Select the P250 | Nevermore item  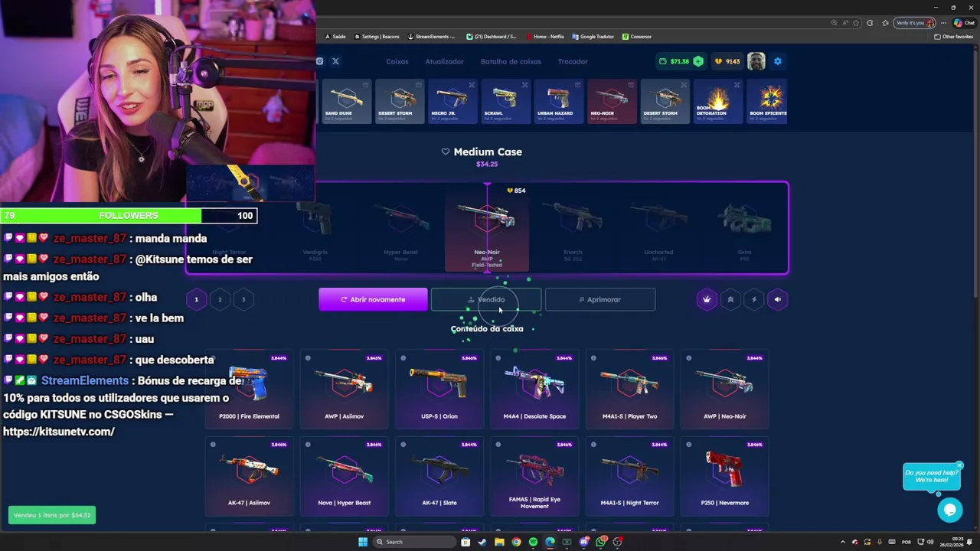pos(724,476)
